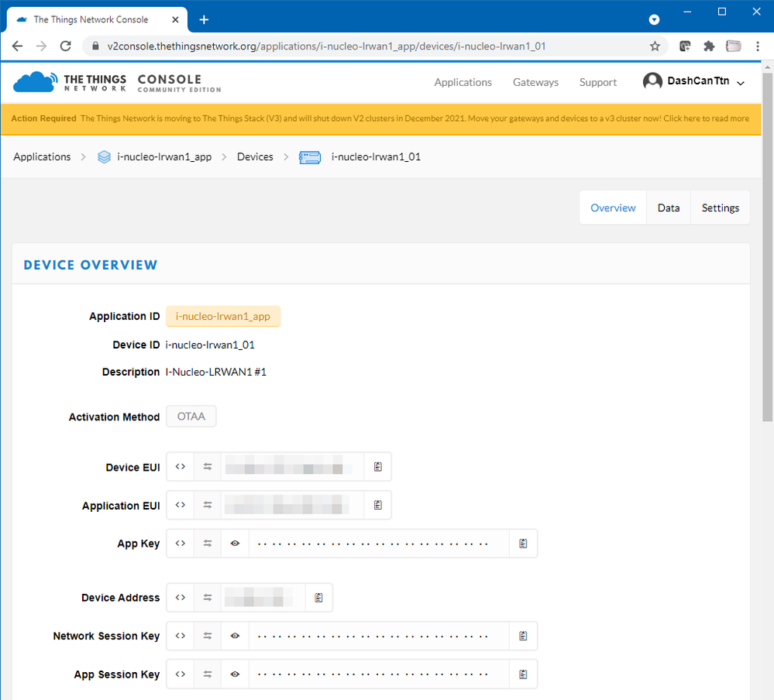Click the Description text I-Nucleo-LRWAN1 #1
774x700 pixels.
point(215,372)
